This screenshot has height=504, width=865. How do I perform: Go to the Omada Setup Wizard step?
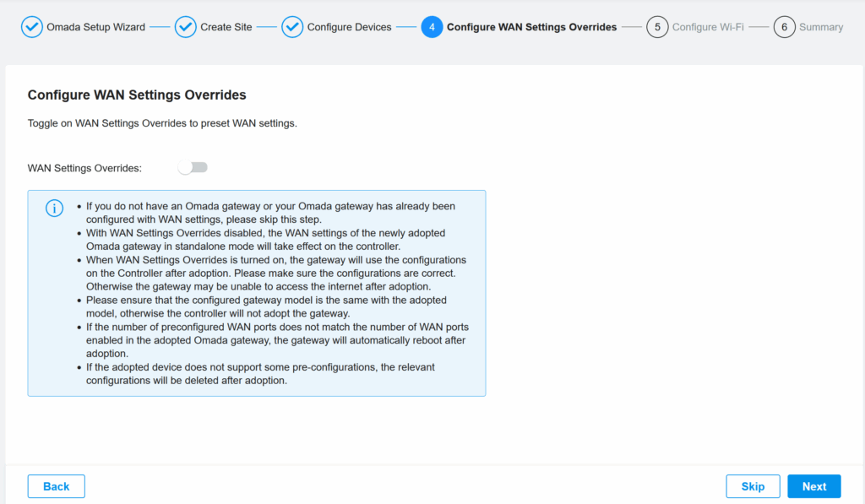tap(96, 27)
